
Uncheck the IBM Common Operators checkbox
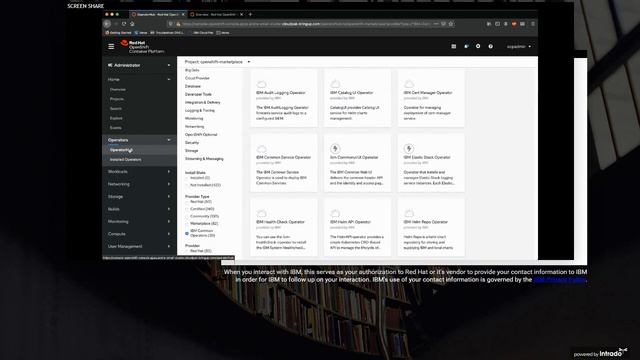coord(187,233)
